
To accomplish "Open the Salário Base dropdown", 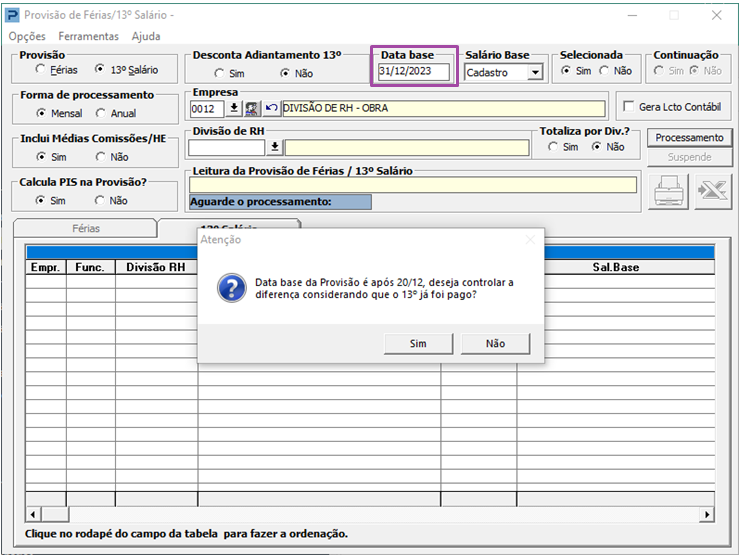I will point(535,73).
